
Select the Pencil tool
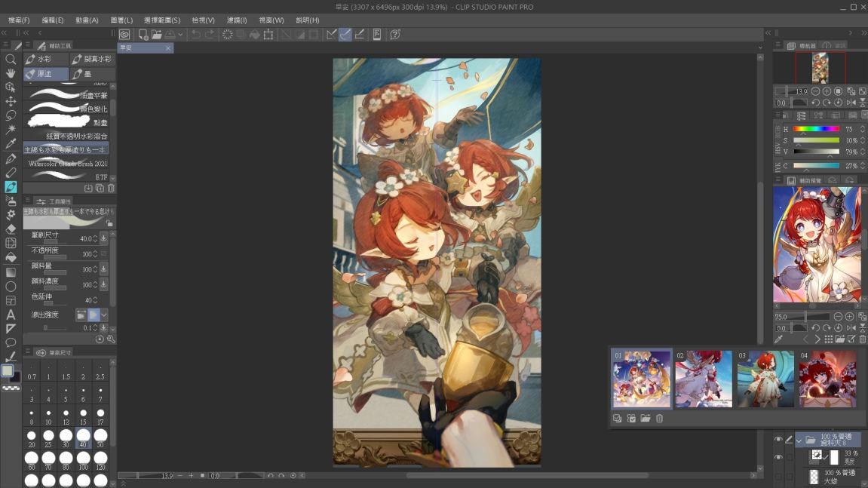click(11, 172)
